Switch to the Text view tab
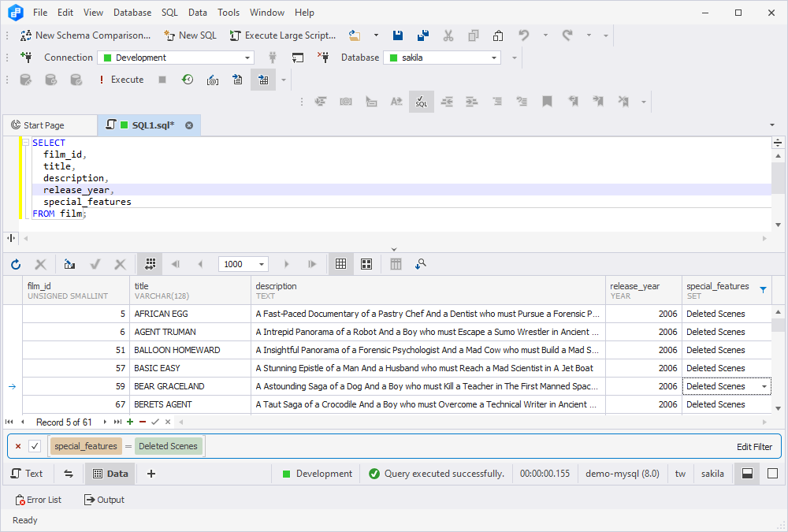Image resolution: width=788 pixels, height=532 pixels. (27, 474)
